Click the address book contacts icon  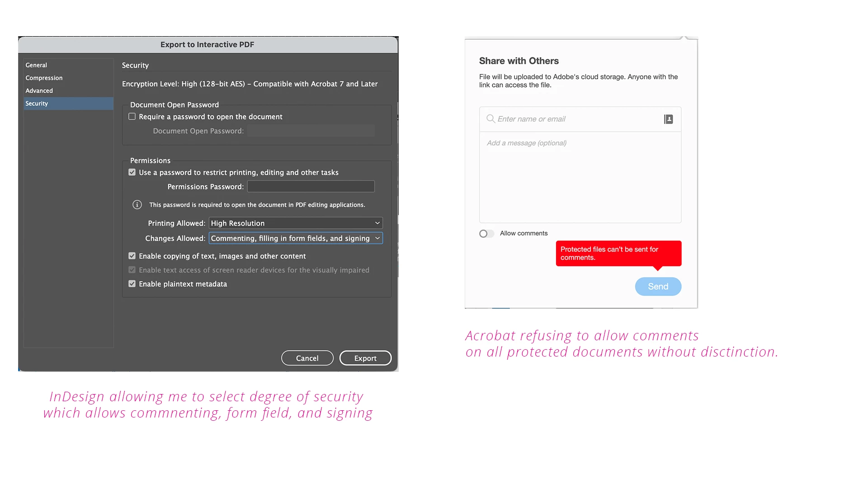pyautogui.click(x=668, y=119)
